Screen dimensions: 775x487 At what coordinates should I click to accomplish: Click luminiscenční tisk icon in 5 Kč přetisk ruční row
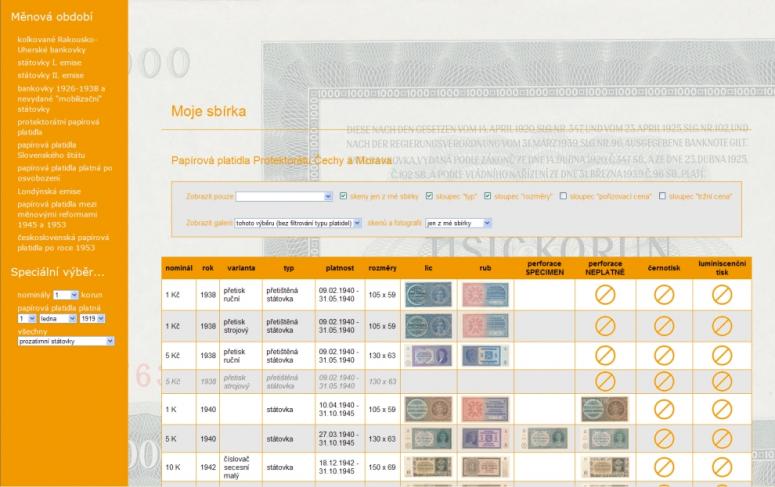(722, 355)
